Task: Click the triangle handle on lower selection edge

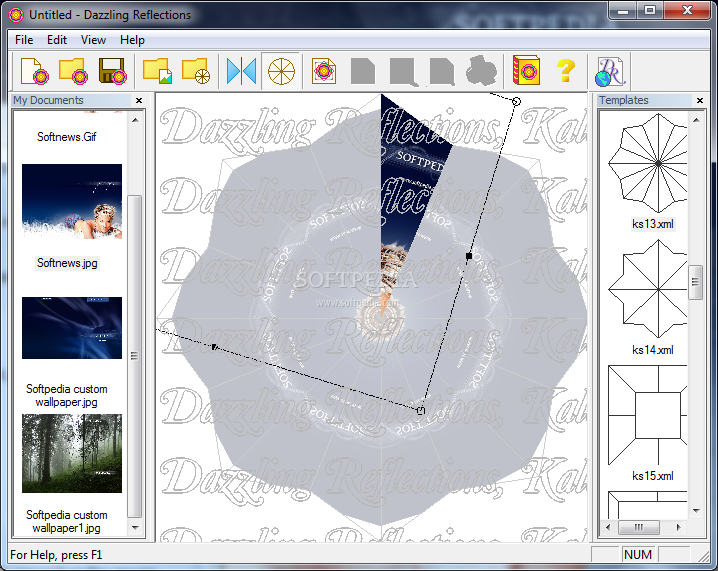Action: [215, 348]
